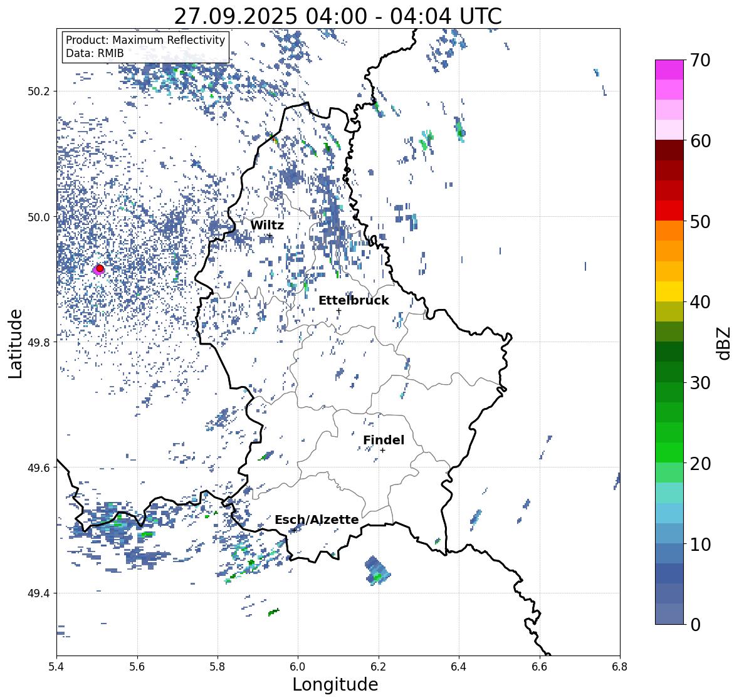The width and height of the screenshot is (739, 700).
Task: Click longitude tick label 5.4
Action: [x=56, y=667]
